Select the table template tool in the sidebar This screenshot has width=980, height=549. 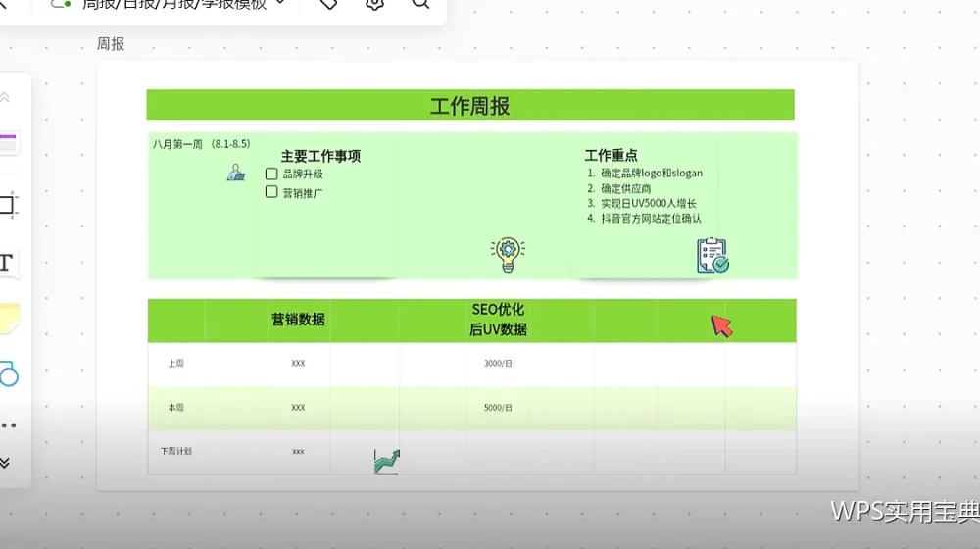(8, 143)
